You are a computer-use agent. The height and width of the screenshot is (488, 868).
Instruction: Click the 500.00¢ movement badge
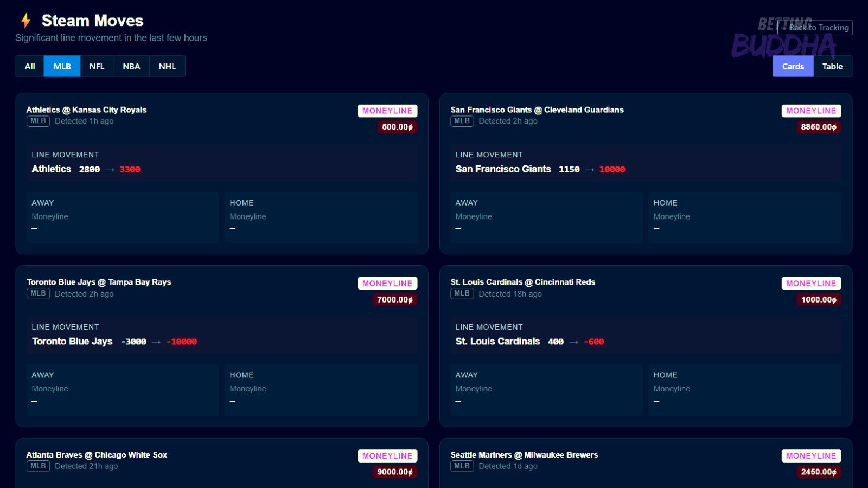(x=397, y=127)
